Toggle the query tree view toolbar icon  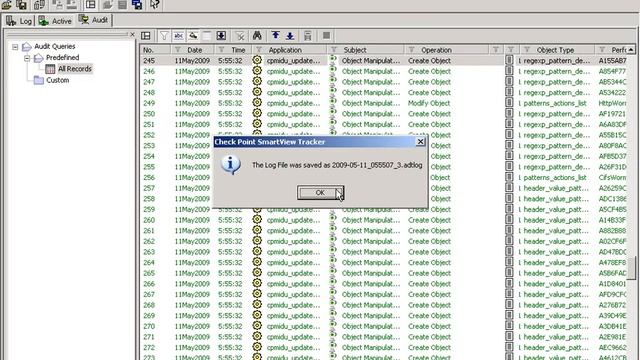click(91, 5)
